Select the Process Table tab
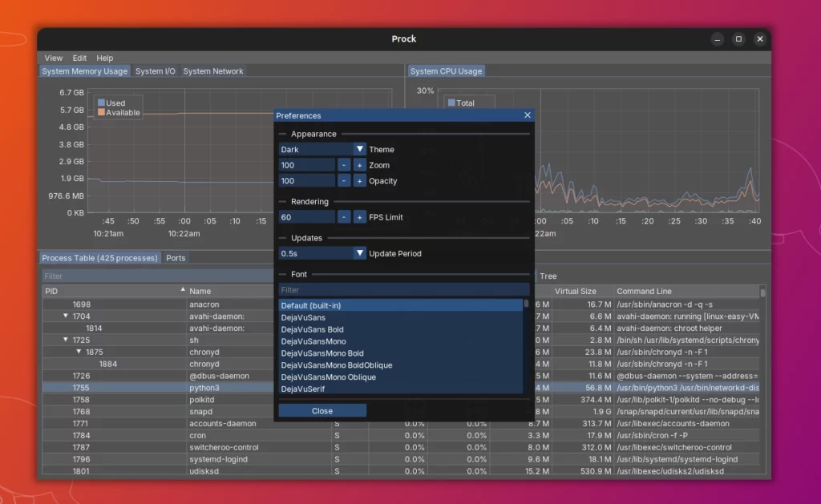The height and width of the screenshot is (504, 821). click(x=99, y=258)
